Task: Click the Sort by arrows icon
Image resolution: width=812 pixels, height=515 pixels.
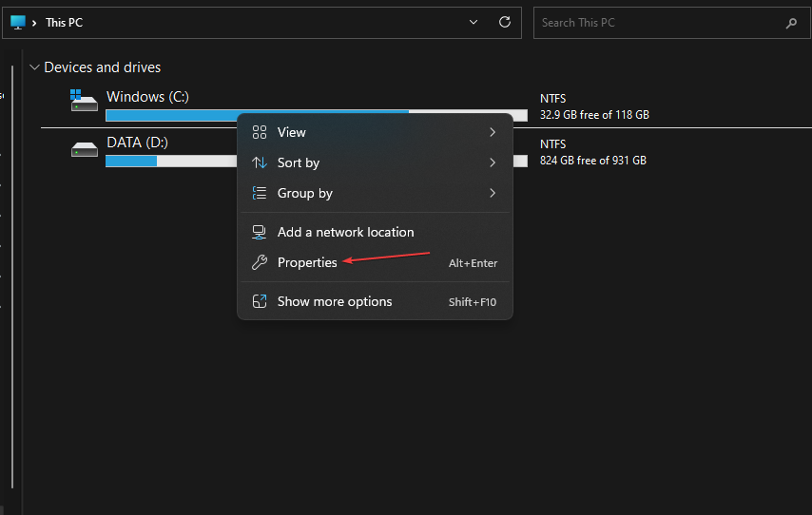Action: click(x=260, y=162)
